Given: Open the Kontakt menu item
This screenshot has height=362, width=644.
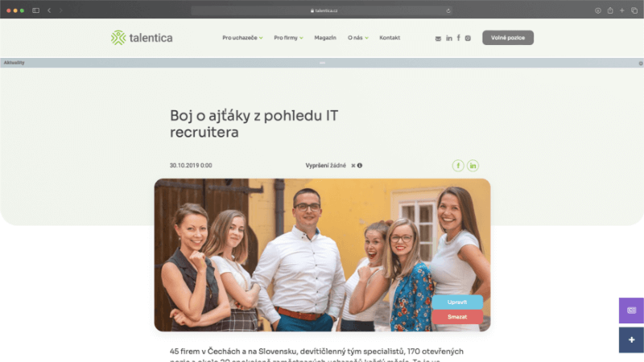Looking at the screenshot, I should point(390,38).
